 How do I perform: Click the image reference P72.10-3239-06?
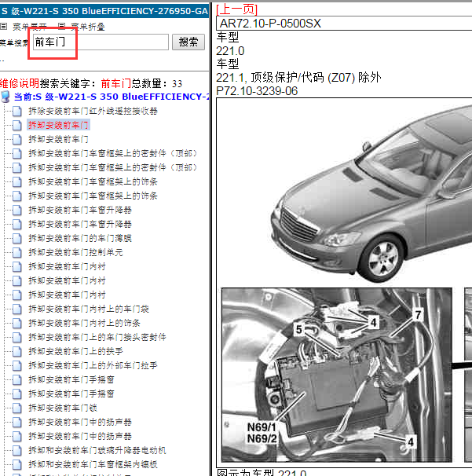pos(257,91)
